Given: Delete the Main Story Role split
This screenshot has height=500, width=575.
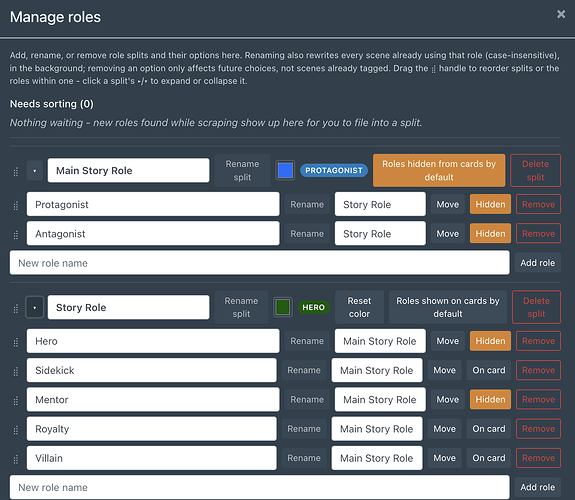Looking at the screenshot, I should pos(535,171).
